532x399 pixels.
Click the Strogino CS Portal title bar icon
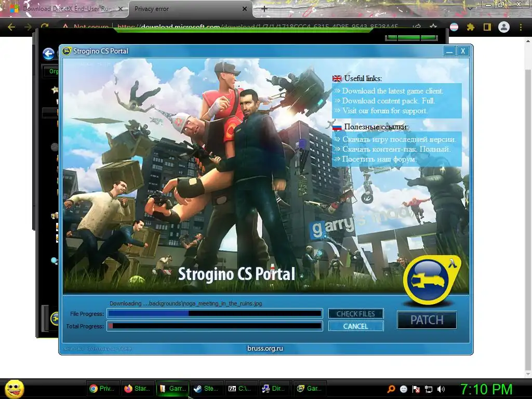tap(67, 51)
